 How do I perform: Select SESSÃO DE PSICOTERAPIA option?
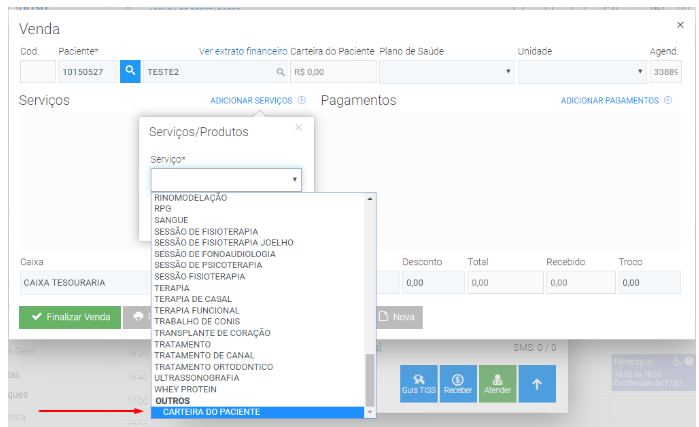[x=258, y=265]
